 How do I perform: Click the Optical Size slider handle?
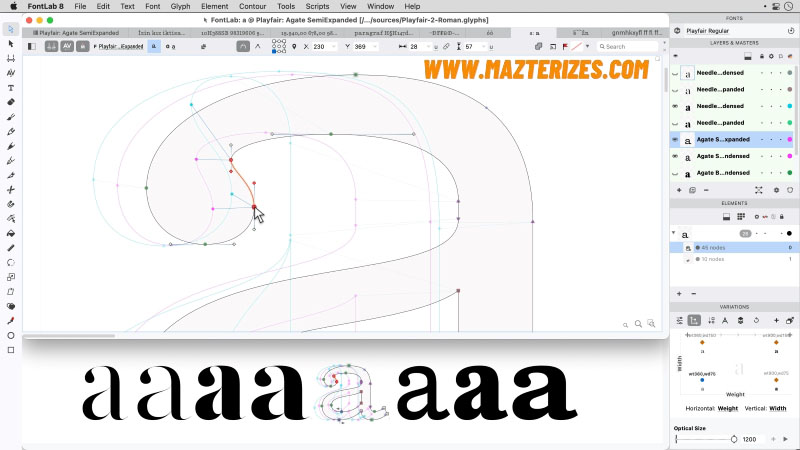734,439
